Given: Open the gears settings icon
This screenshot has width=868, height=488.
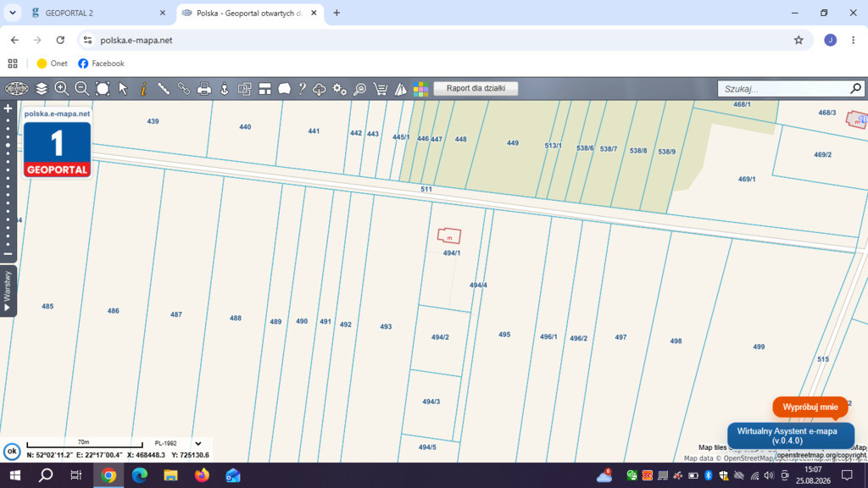Looking at the screenshot, I should 339,88.
